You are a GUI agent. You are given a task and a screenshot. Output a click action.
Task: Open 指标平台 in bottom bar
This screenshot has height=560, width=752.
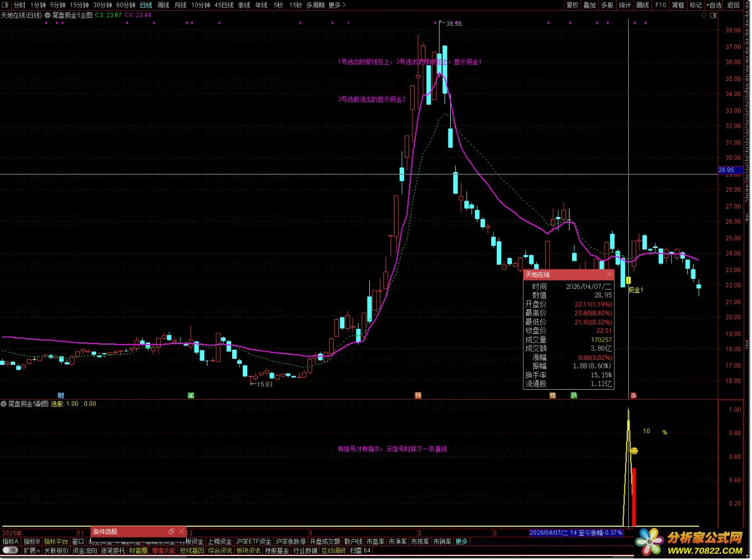pyautogui.click(x=56, y=541)
